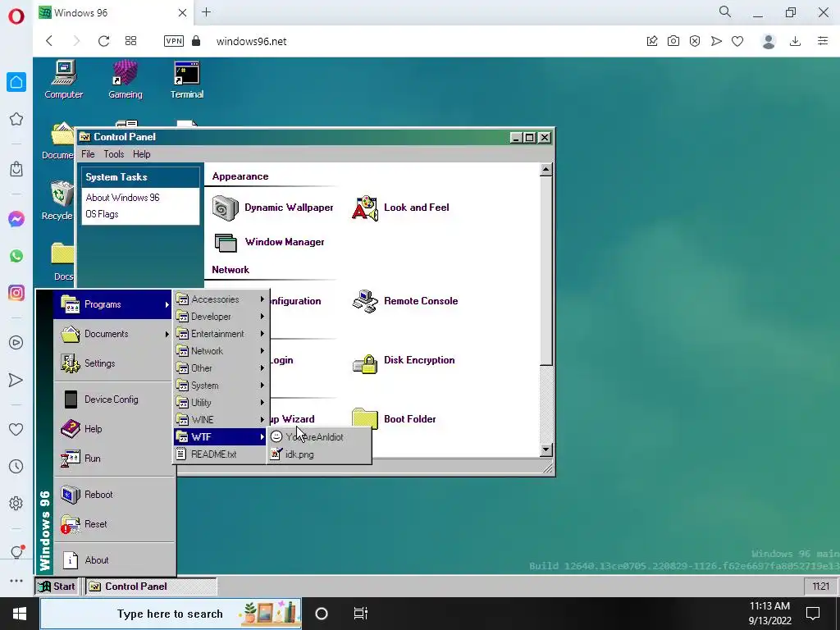Open Opera downloads icon
Viewport: 840px width, 630px height.
point(795,41)
